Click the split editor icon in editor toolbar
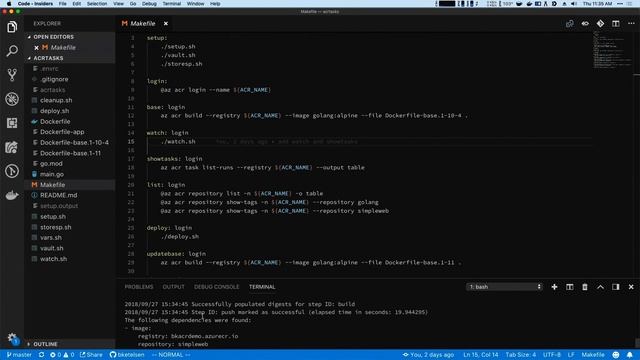Image resolution: width=640 pixels, height=360 pixels. (x=616, y=24)
